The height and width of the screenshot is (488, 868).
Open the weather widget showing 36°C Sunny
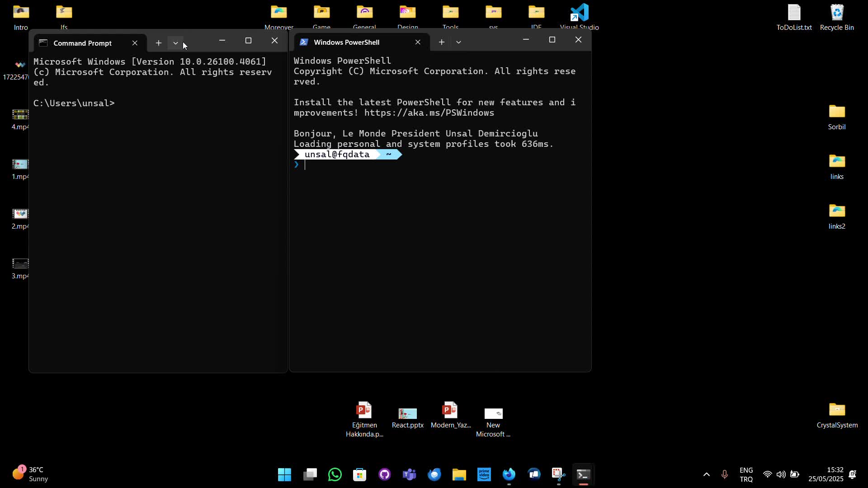point(30,474)
